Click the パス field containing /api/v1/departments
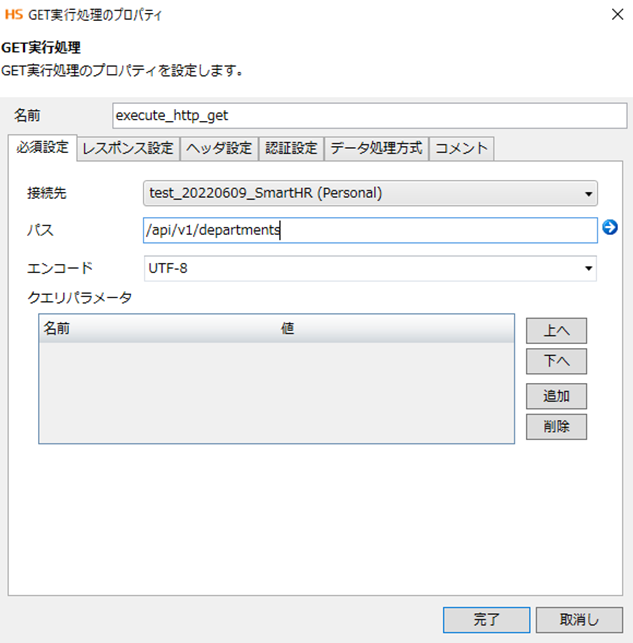This screenshot has width=633, height=643. 370,230
